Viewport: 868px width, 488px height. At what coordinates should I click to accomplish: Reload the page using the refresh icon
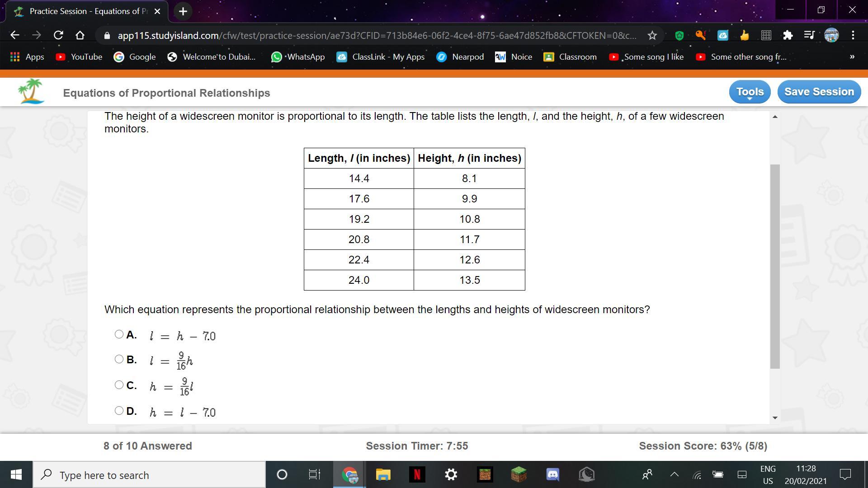click(x=58, y=35)
